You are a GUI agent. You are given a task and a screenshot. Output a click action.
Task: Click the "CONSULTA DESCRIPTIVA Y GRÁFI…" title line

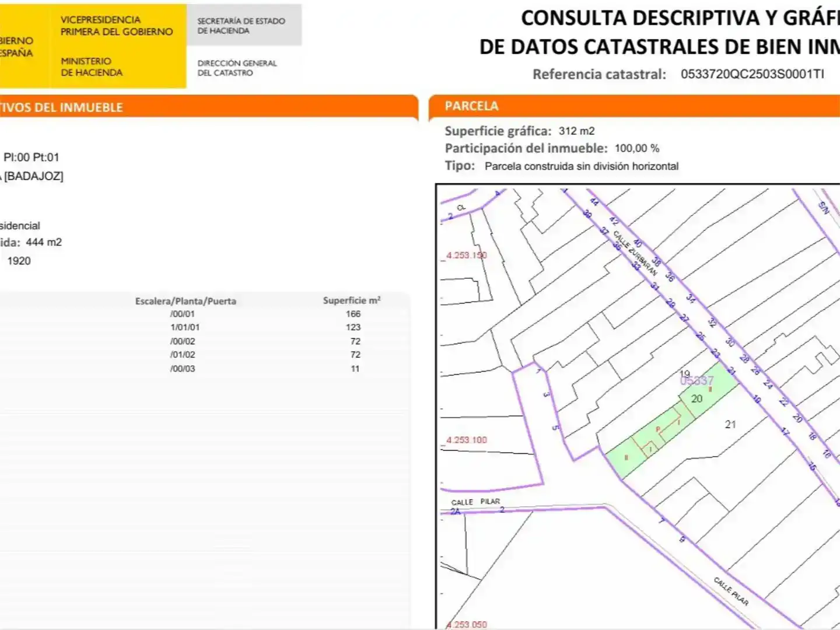click(x=680, y=18)
